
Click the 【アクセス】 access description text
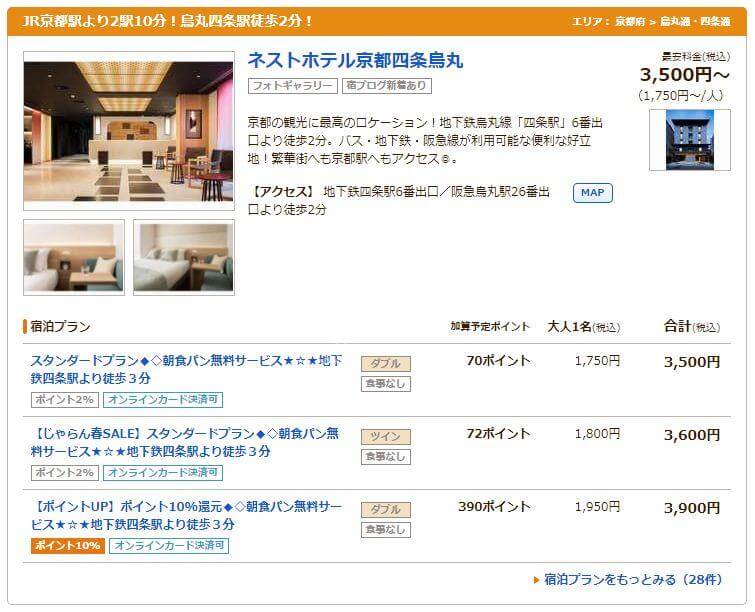tap(399, 200)
